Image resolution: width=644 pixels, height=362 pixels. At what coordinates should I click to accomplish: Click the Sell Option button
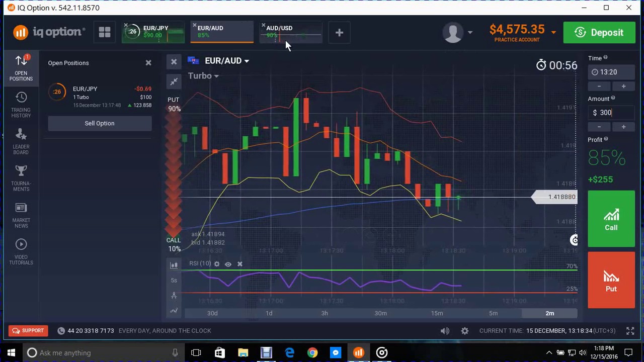point(100,123)
